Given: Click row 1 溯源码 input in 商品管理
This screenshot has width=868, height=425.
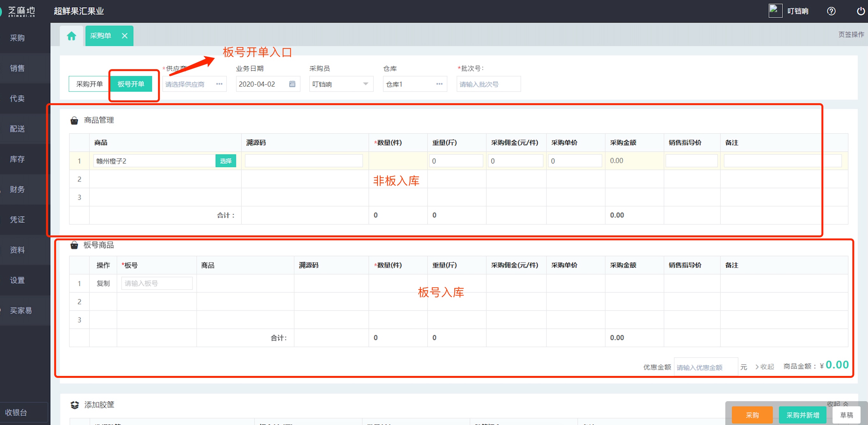Looking at the screenshot, I should coord(304,161).
